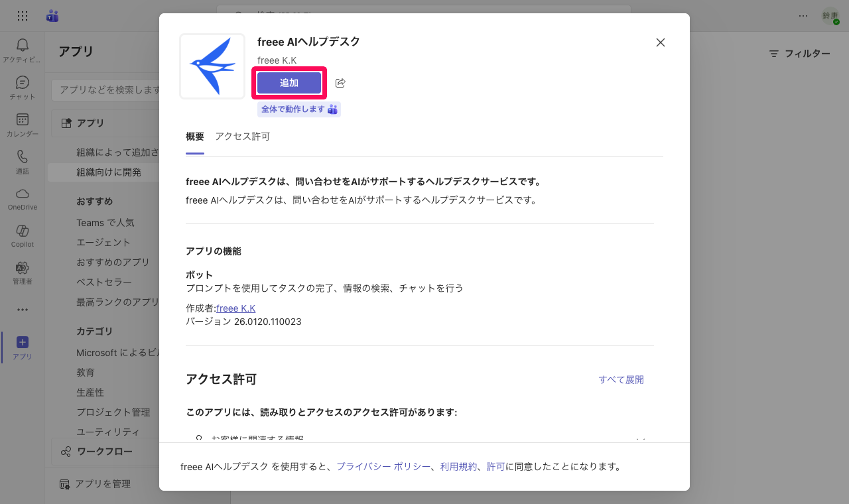Select プロジェクト管理 category
Screen dimensions: 849x504
tap(113, 412)
